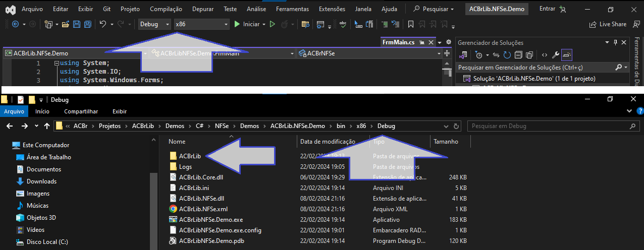Toggle the highlighted preview selected items icon
This screenshot has width=644, height=250.
[x=567, y=55]
